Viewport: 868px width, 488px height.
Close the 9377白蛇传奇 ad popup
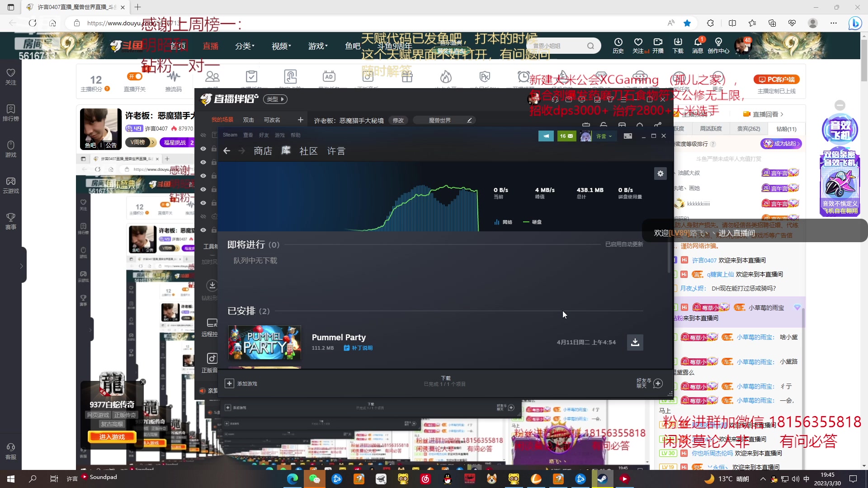143,382
